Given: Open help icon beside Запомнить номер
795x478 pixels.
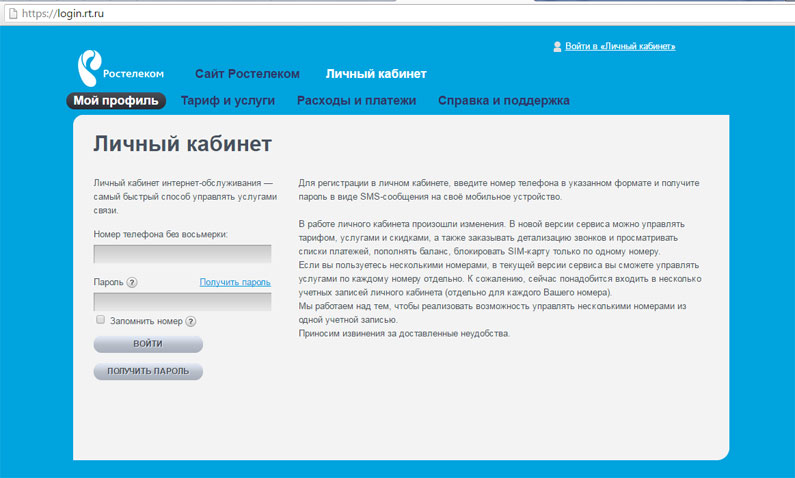Looking at the screenshot, I should coord(190,321).
